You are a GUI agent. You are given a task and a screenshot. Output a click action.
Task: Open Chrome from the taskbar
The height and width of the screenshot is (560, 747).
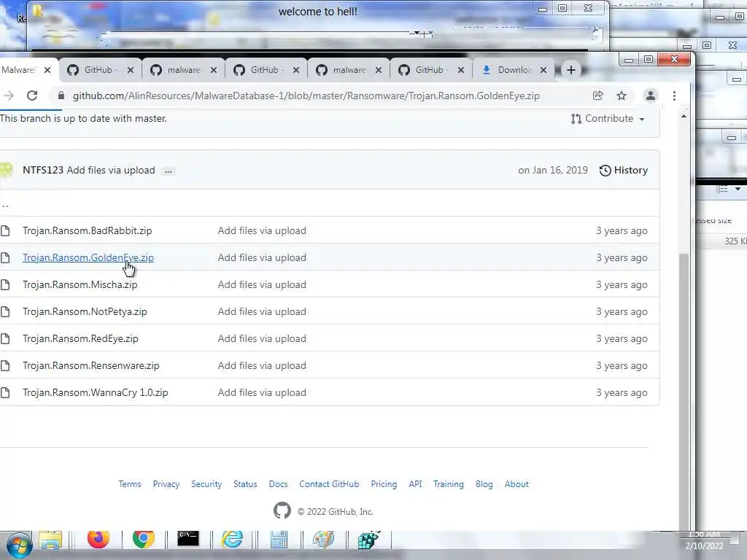[144, 539]
